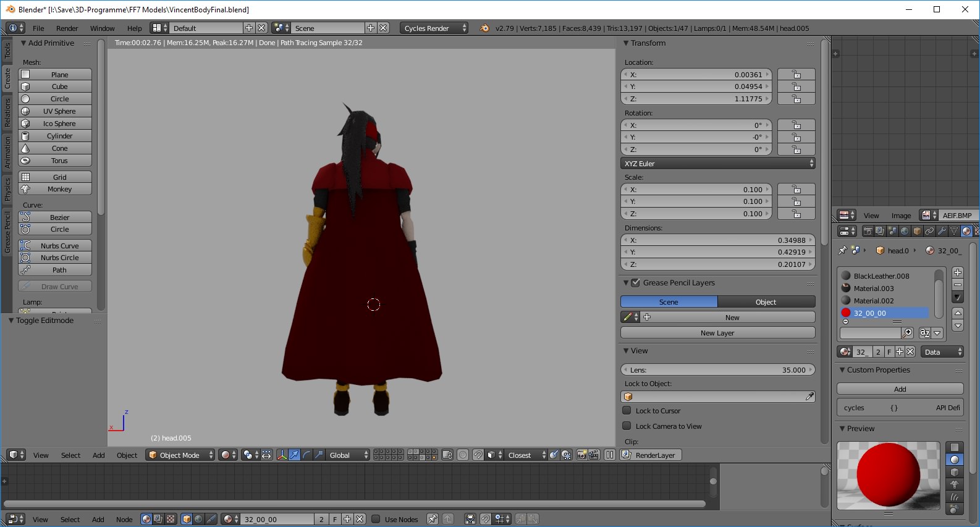This screenshot has width=980, height=527.
Task: Open the World properties tab
Action: click(x=905, y=231)
